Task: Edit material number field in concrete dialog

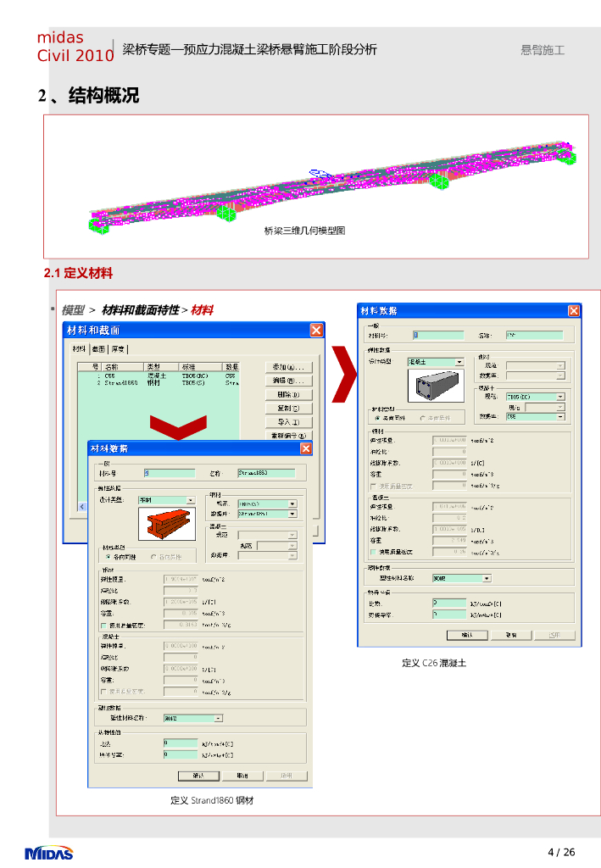Action: point(438,335)
